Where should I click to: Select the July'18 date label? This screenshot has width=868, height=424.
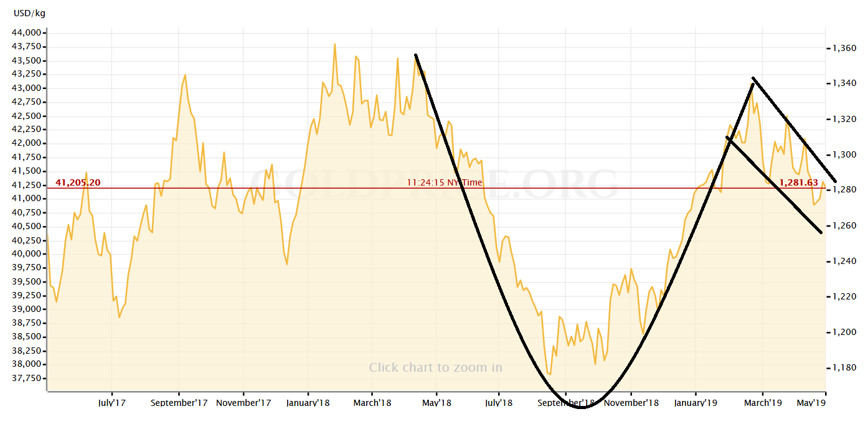pyautogui.click(x=499, y=403)
